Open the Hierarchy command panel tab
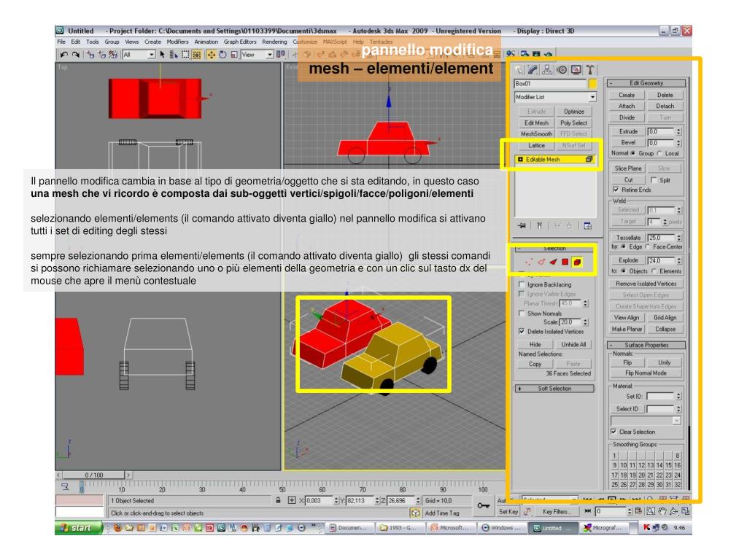 (547, 70)
